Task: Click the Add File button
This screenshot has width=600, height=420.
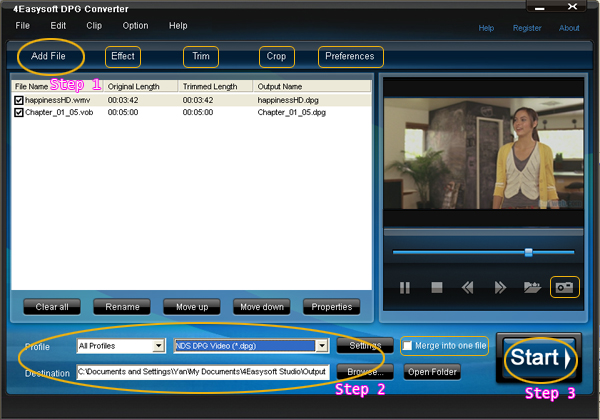Action: (48, 56)
